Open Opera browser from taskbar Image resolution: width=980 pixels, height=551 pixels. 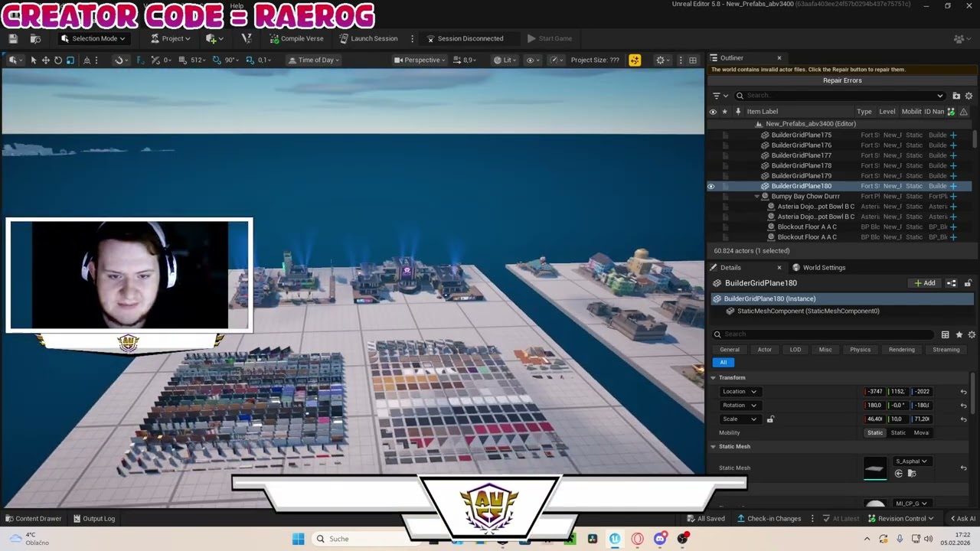[637, 539]
